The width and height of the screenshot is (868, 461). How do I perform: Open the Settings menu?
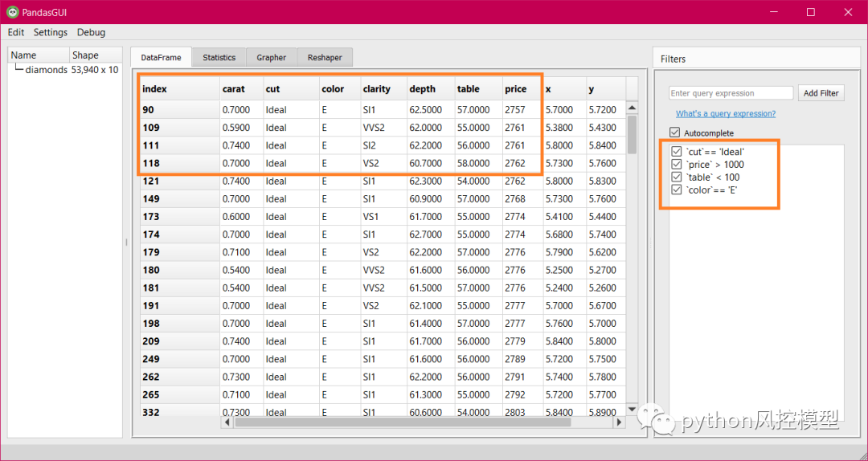[51, 32]
